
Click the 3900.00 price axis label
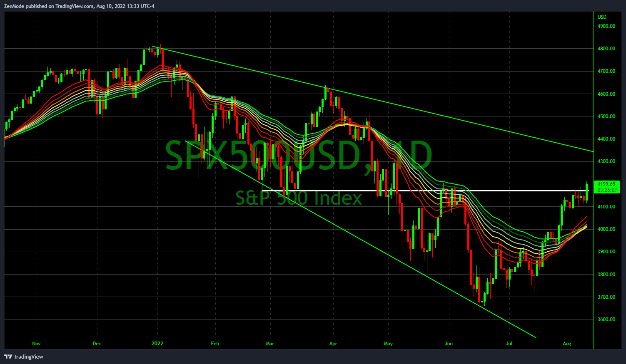pos(606,252)
